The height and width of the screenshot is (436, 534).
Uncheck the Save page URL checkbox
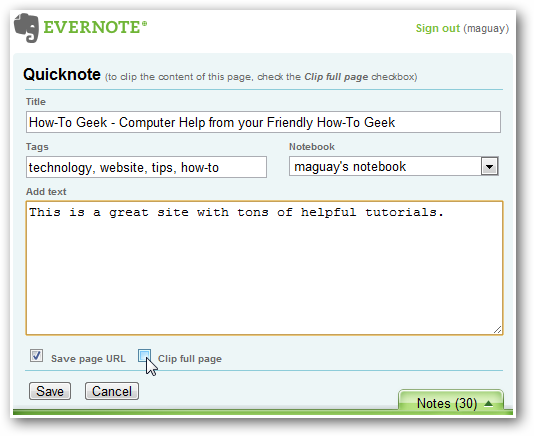36,356
